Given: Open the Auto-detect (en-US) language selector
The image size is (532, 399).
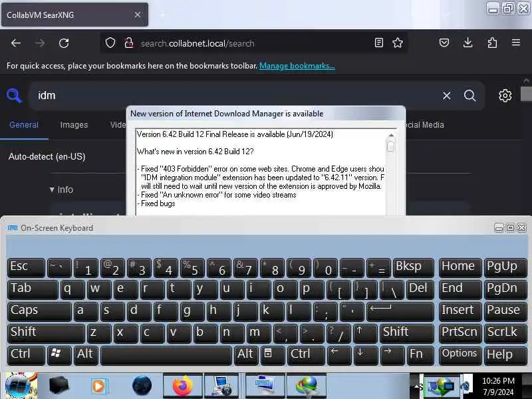Looking at the screenshot, I should click(x=47, y=156).
